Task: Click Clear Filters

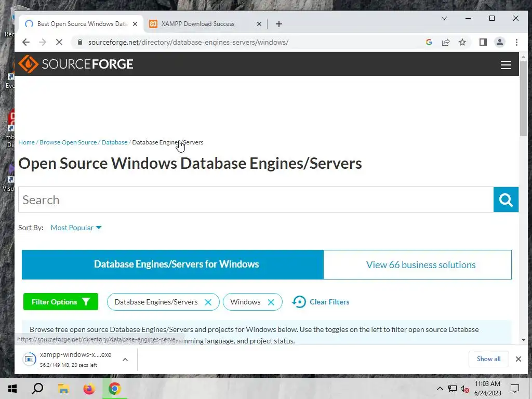Action: (x=321, y=302)
